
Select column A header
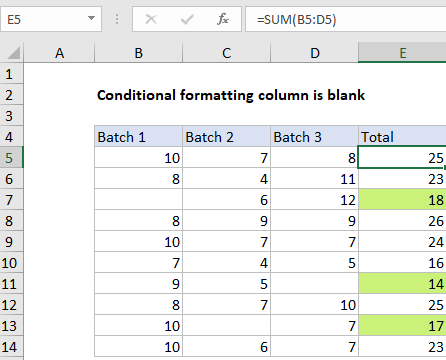[x=59, y=53]
